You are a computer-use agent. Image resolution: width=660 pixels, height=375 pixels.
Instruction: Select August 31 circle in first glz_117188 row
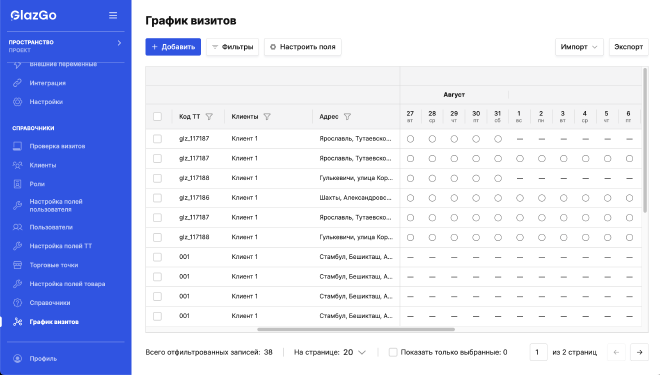pos(498,178)
